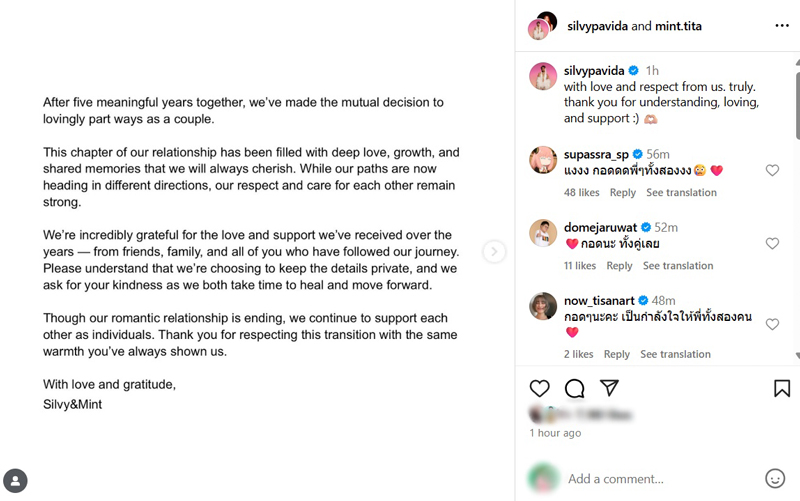See translation of domejaruwat's comment

click(678, 266)
